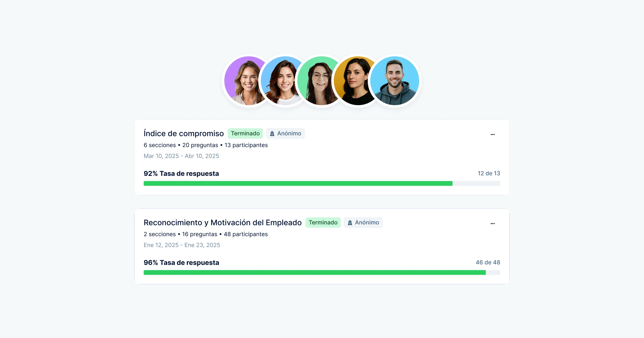Click '96% Tasa de respuesta' text
644x338 pixels.
click(x=181, y=263)
